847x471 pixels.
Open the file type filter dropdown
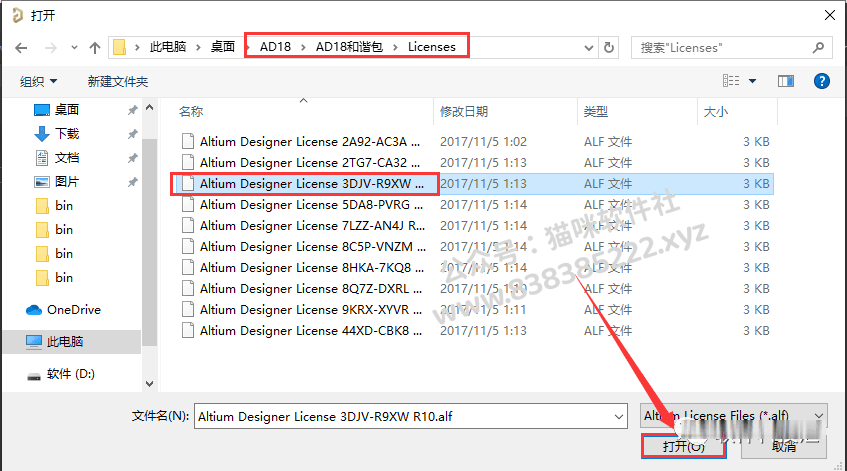(733, 416)
